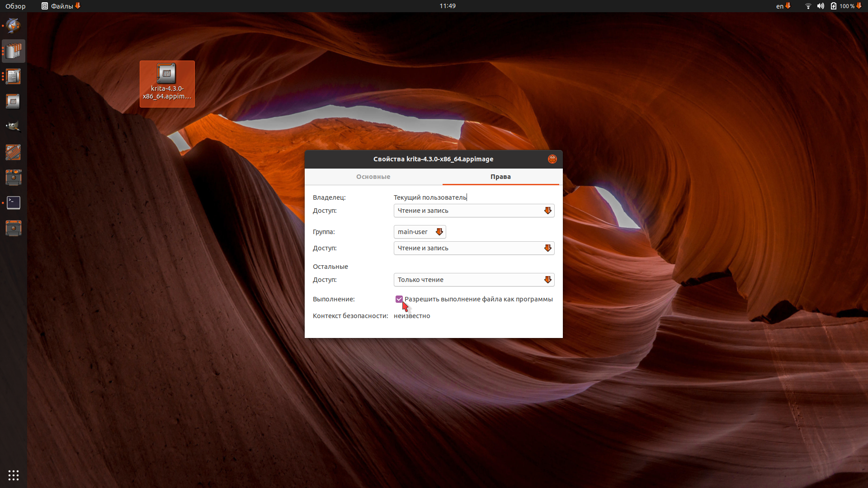868x488 pixels.
Task: Expand owner access dropdown
Action: [x=474, y=211]
